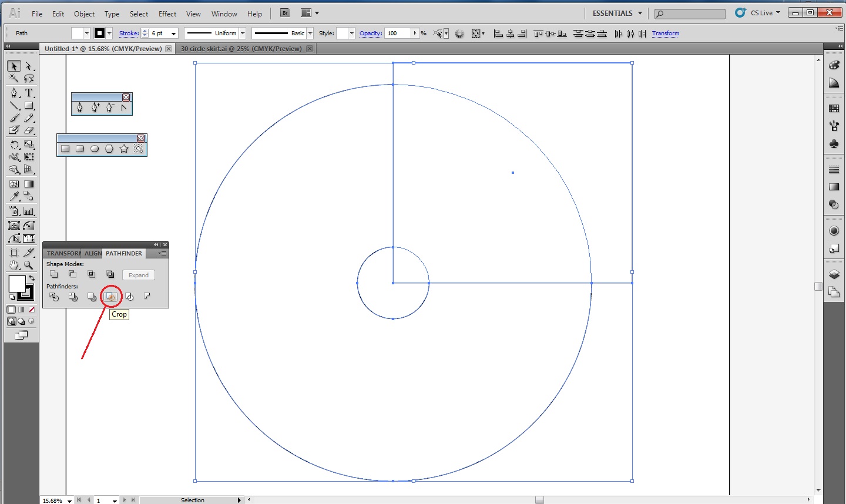
Task: Switch to the 30 circle skirt.ai tab
Action: click(x=241, y=49)
